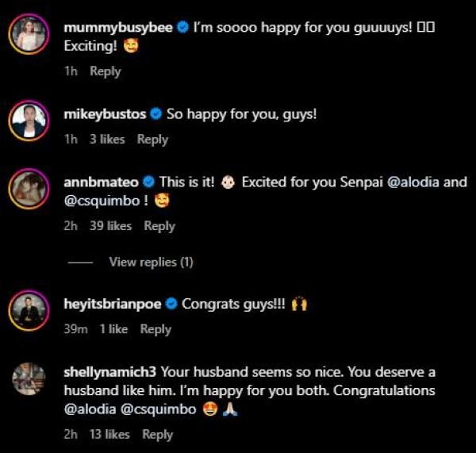Reply to mummybusybee's comment
The width and height of the screenshot is (476, 453).
pyautogui.click(x=105, y=71)
